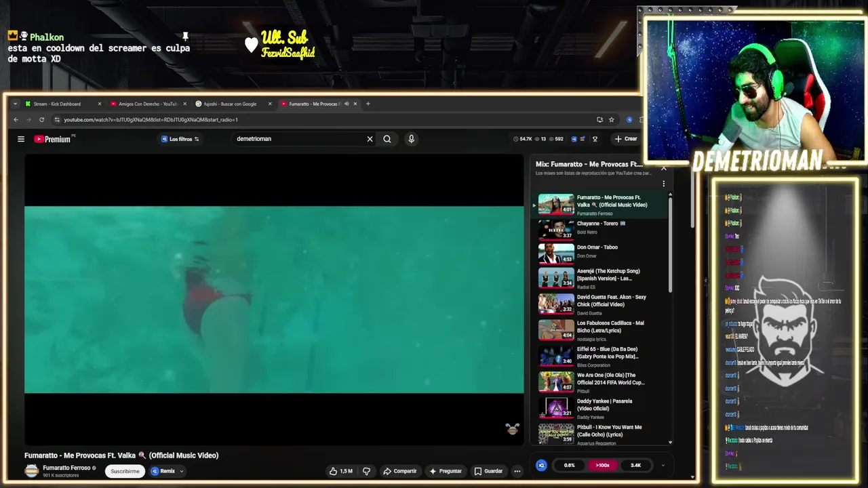868x488 pixels.
Task: Expand the tab search dropdown arrow
Action: (15, 104)
